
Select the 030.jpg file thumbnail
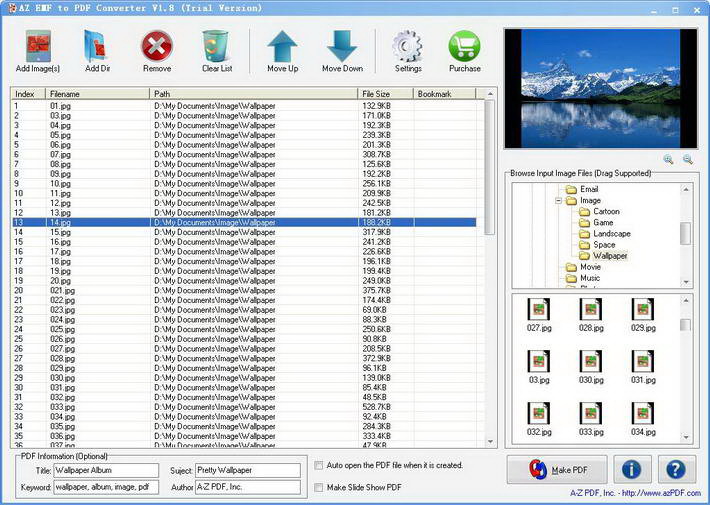(x=591, y=367)
